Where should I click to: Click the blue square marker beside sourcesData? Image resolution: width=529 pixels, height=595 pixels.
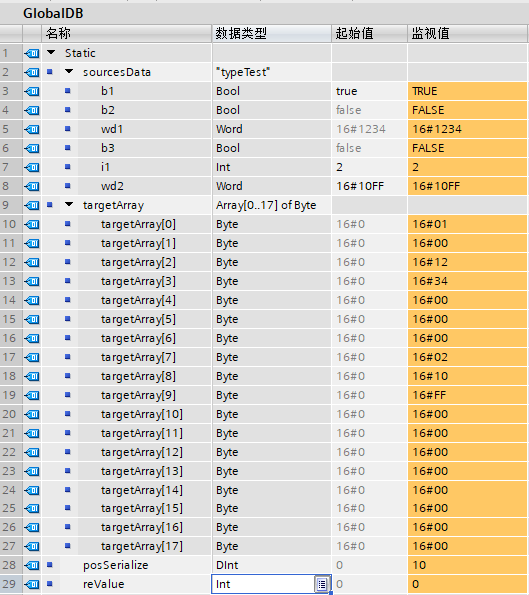50,71
